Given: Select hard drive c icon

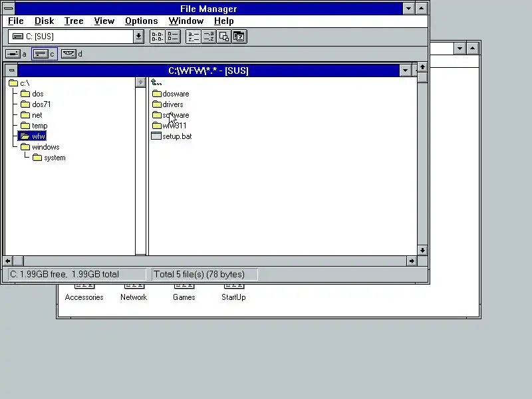Looking at the screenshot, I should pos(44,54).
